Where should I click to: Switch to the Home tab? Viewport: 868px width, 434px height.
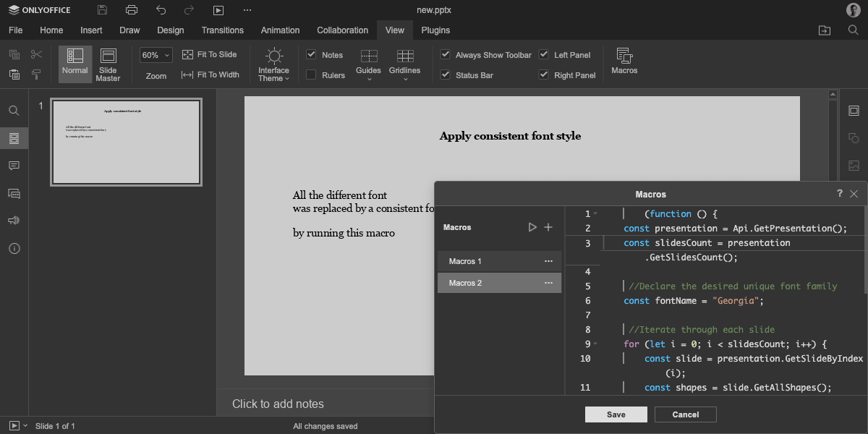(51, 30)
